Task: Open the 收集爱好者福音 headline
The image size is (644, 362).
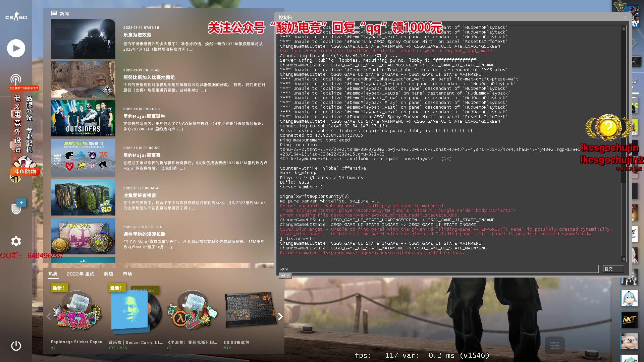Action: 140,195
